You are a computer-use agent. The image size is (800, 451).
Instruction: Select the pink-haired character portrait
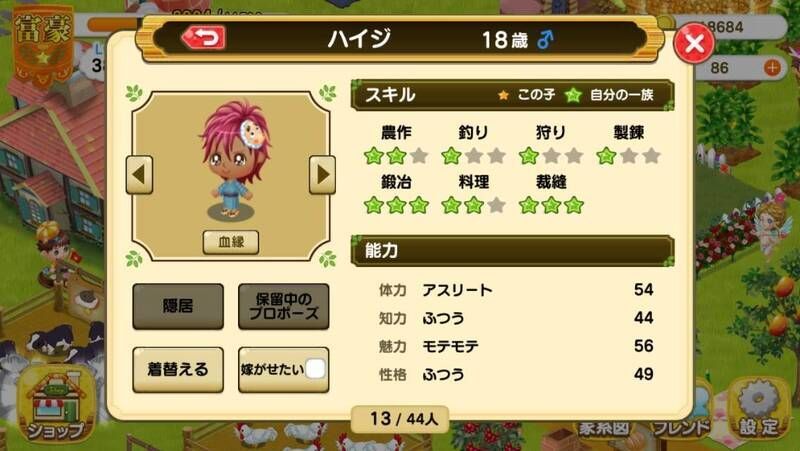coord(232,160)
